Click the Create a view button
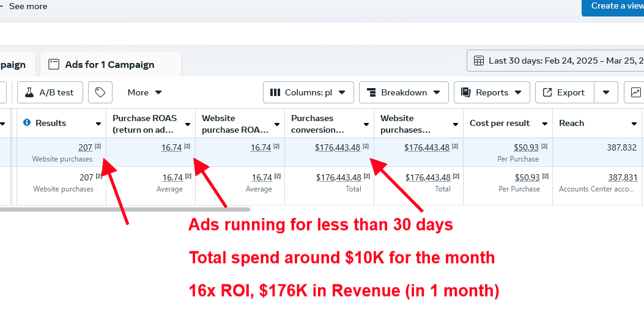The width and height of the screenshot is (644, 315). pyautogui.click(x=613, y=7)
